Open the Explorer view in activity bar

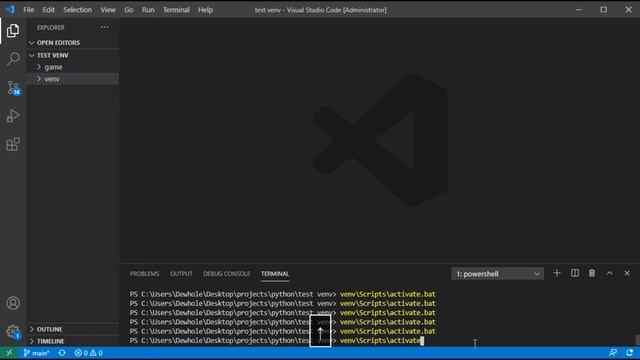click(x=13, y=31)
